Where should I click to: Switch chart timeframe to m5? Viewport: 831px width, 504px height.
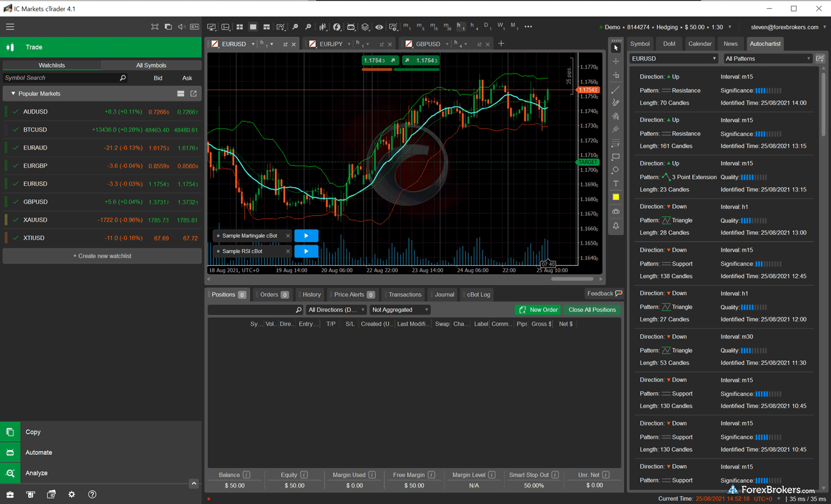coord(420,26)
